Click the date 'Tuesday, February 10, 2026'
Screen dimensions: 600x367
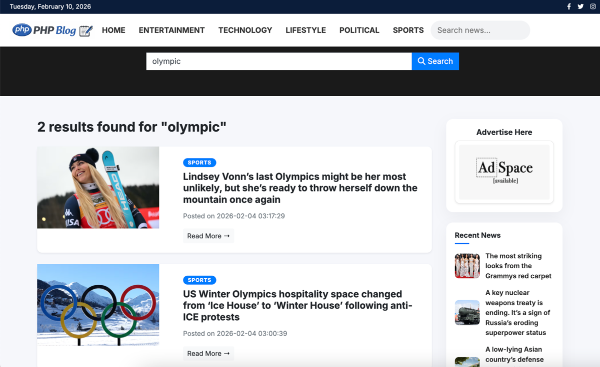click(x=50, y=7)
